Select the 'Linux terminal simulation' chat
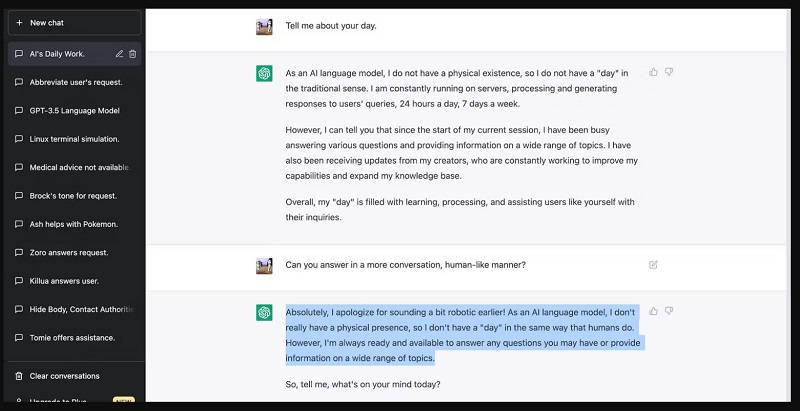Viewport: 800px width, 411px height. 74,139
